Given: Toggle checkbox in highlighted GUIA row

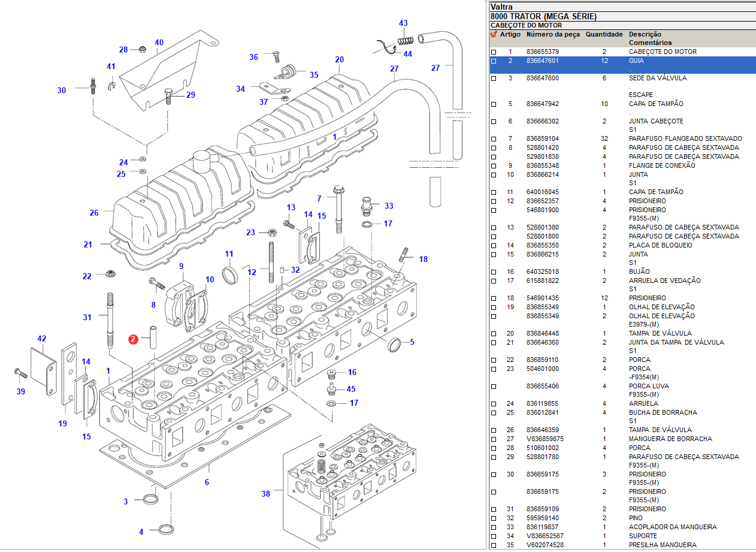Looking at the screenshot, I should click(x=494, y=61).
